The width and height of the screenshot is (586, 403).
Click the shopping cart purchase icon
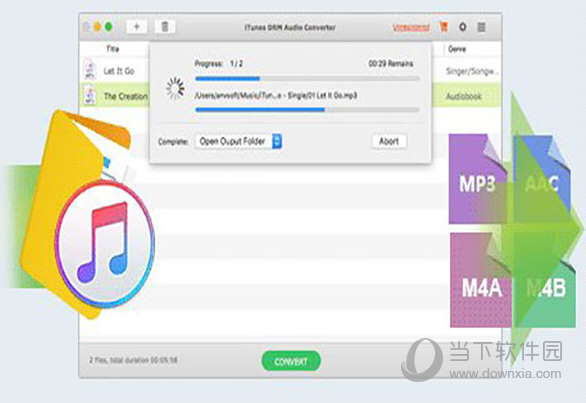444,27
